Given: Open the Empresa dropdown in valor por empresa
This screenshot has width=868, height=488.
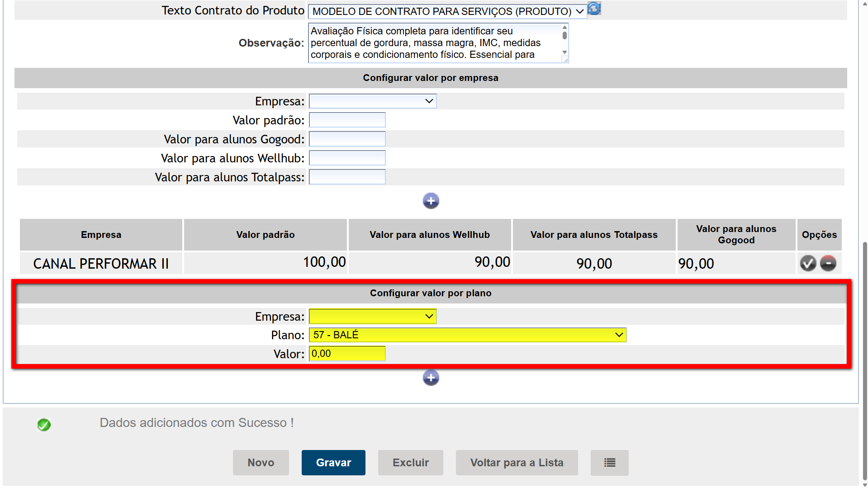Looking at the screenshot, I should point(372,101).
